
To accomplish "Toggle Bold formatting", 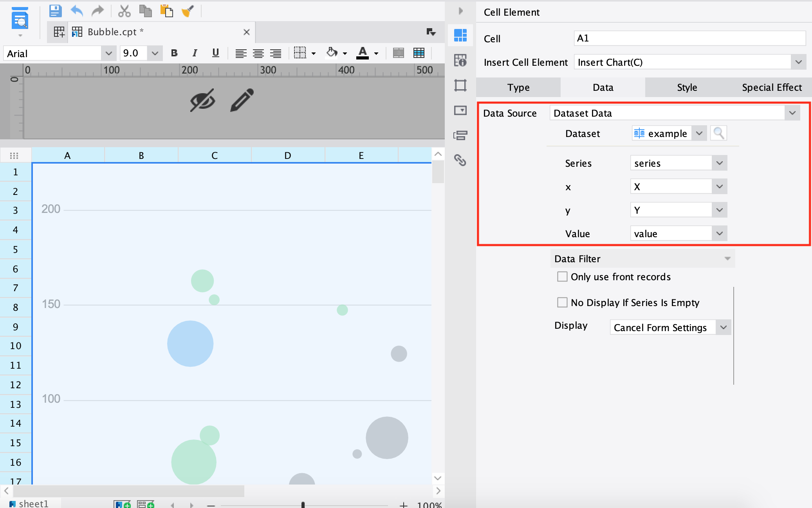I will [174, 53].
